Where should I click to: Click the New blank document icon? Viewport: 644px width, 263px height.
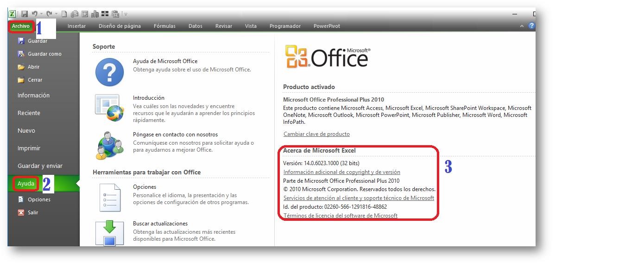[64, 14]
